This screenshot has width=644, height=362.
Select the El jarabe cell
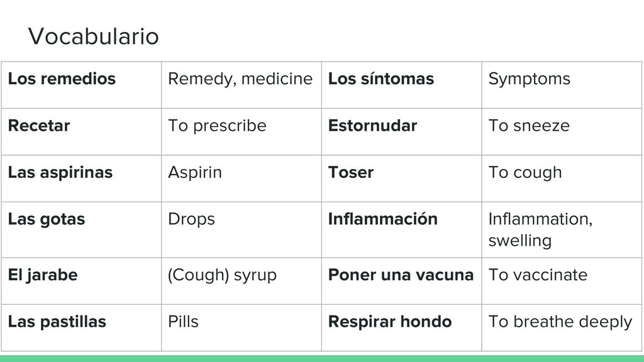coord(81,281)
